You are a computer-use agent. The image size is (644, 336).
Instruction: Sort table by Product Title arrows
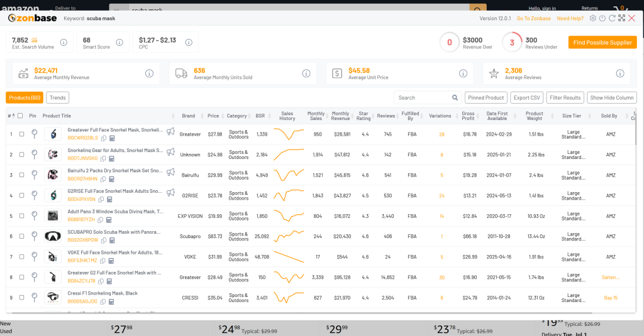coord(173,116)
